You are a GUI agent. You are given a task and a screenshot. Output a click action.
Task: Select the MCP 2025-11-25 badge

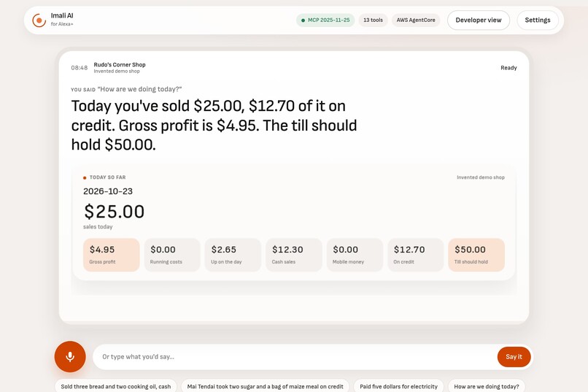pyautogui.click(x=325, y=20)
